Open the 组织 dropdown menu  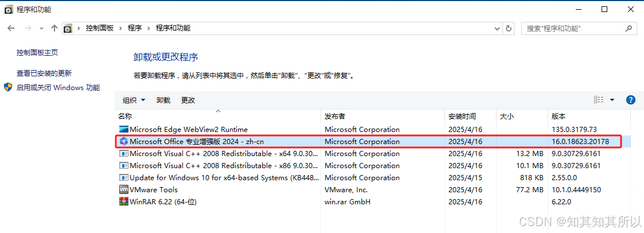134,100
